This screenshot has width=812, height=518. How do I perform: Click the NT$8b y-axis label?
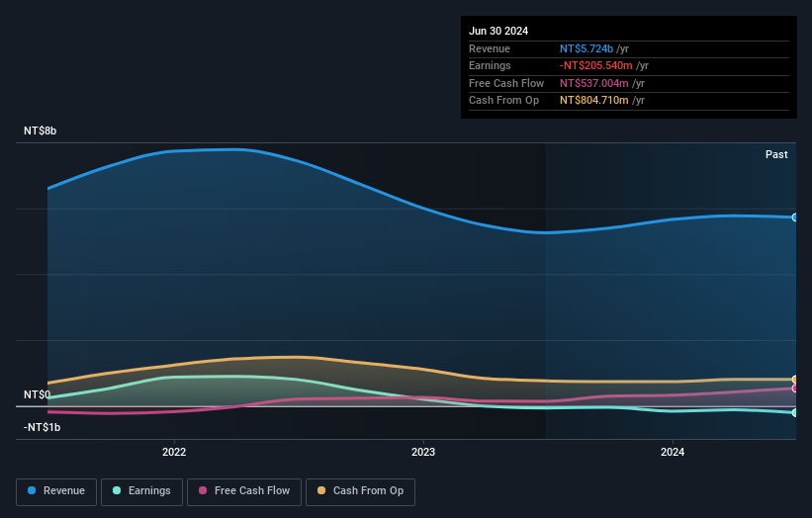coord(40,130)
